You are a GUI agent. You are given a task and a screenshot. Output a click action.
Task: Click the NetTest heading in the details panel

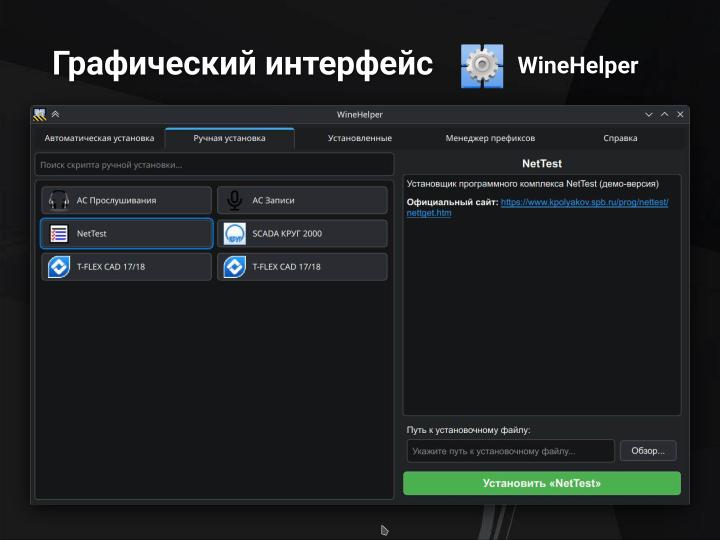[542, 163]
